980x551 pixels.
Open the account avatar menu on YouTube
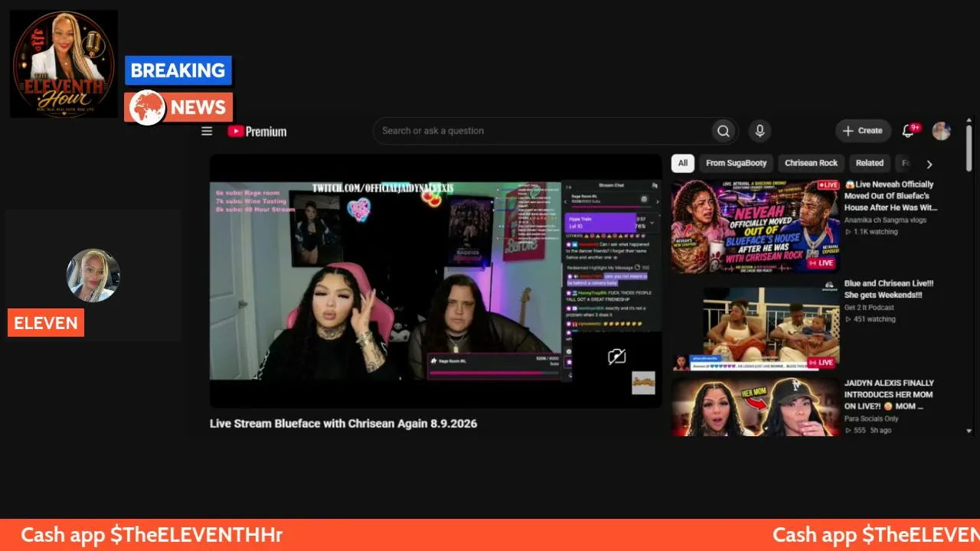tap(941, 131)
